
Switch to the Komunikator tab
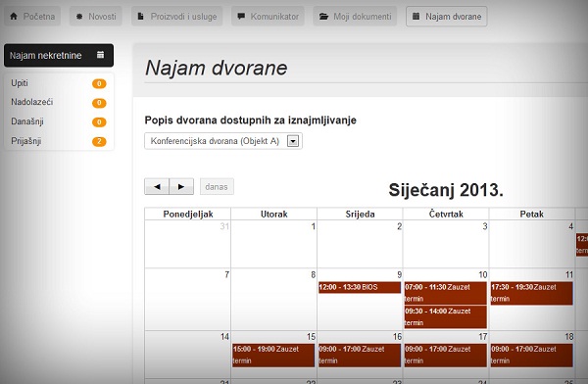pyautogui.click(x=268, y=17)
